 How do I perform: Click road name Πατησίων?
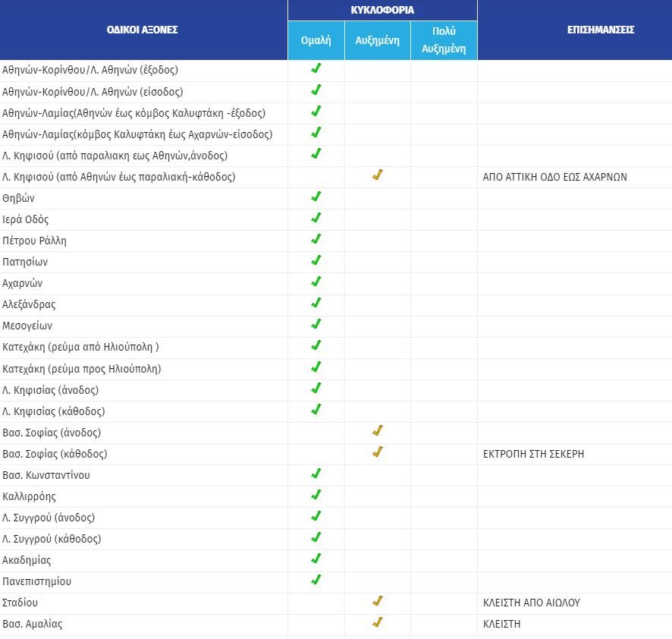[25, 262]
